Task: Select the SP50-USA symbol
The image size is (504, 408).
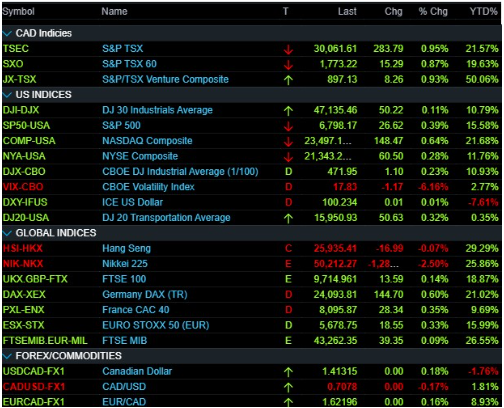Action: point(26,125)
